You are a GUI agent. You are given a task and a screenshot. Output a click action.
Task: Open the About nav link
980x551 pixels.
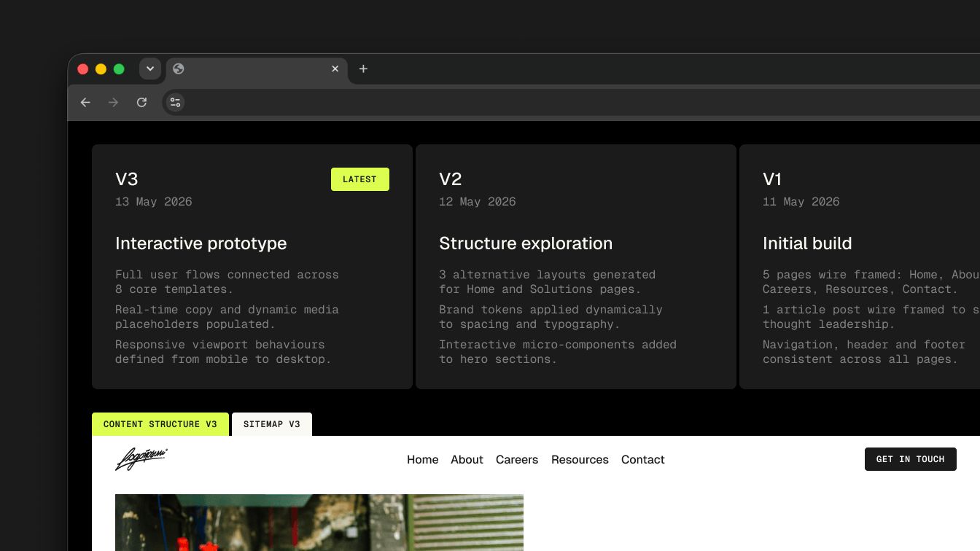[467, 460]
